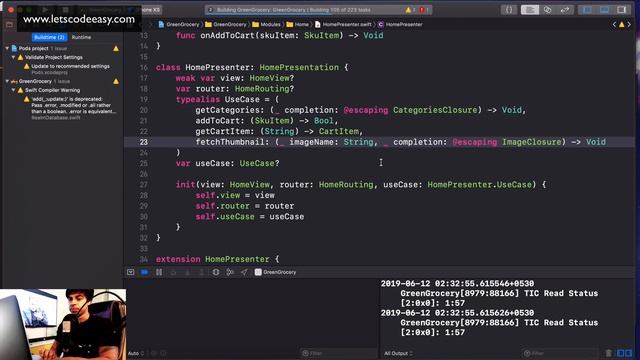Click the GreenGrocery warning badge
640x360 pixels.
pos(116,82)
